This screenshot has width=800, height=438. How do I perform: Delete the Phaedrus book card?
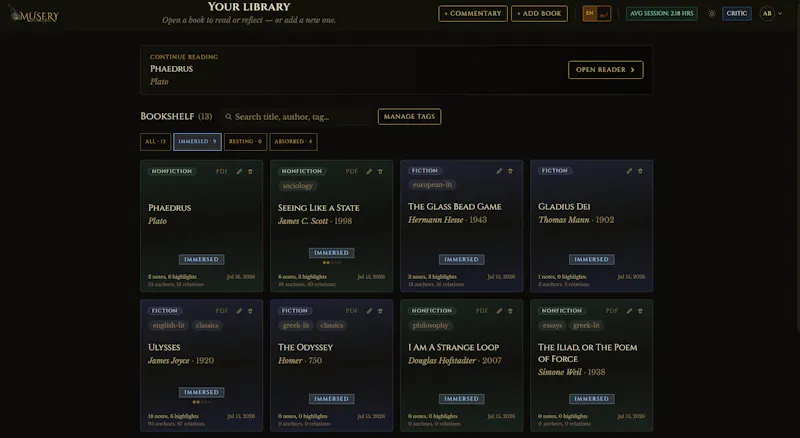(251, 172)
